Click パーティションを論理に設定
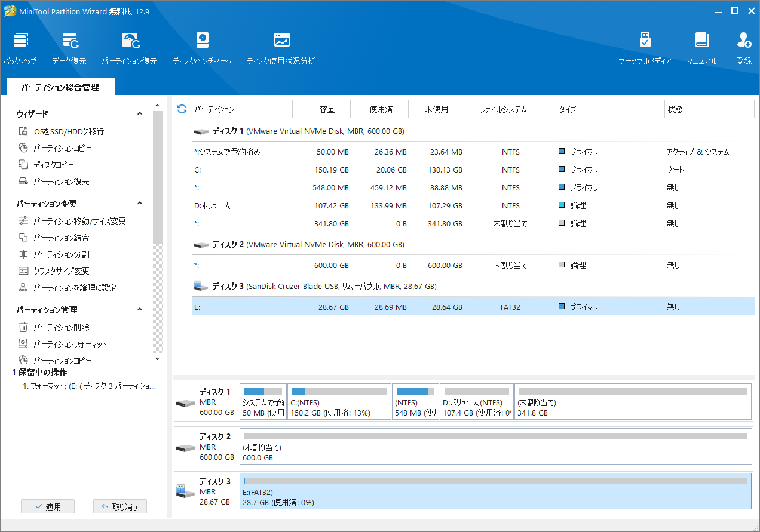This screenshot has height=532, width=760. pos(67,288)
